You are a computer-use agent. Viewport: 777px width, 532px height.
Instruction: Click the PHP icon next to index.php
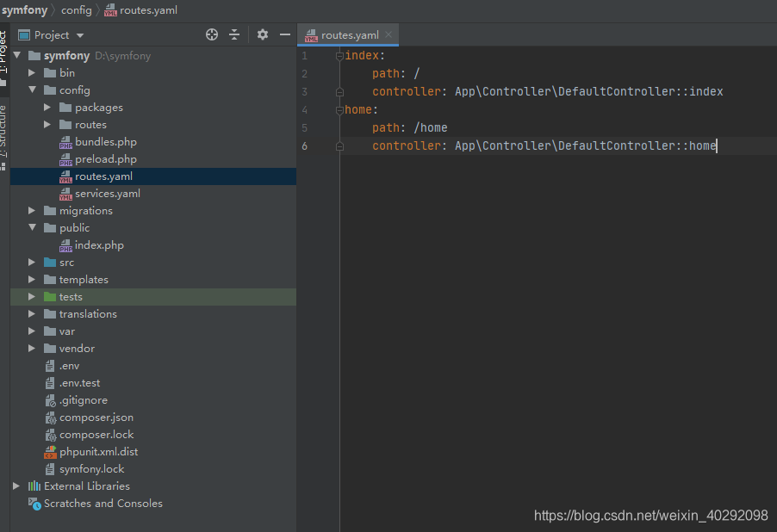65,244
